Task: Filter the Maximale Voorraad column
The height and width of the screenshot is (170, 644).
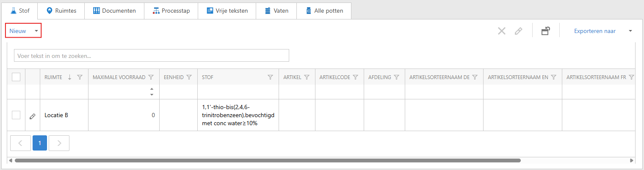Action: (x=151, y=77)
